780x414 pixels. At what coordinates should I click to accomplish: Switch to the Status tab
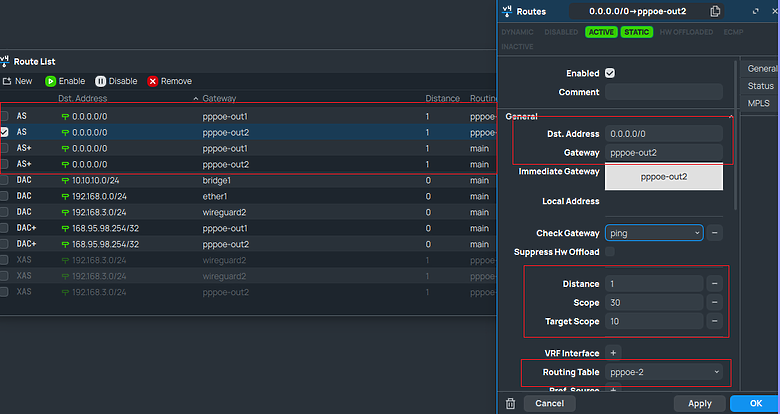pos(760,86)
